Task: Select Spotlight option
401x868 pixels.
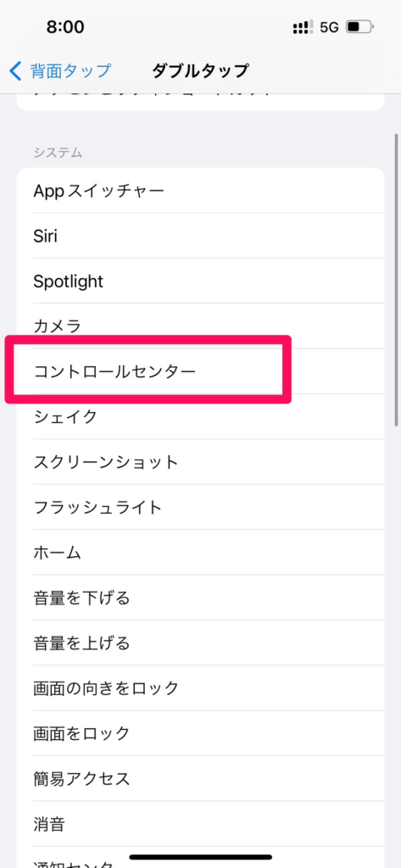Action: click(x=200, y=281)
